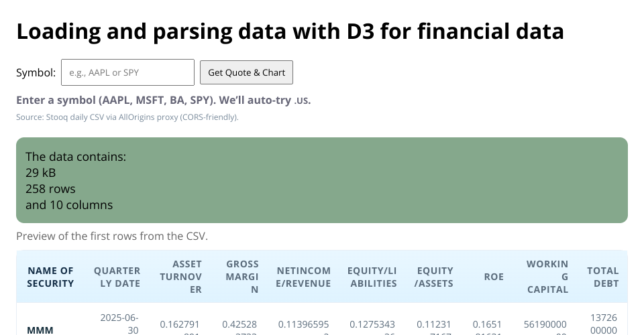Click the Symbol text input field
644x335 pixels.
click(127, 72)
